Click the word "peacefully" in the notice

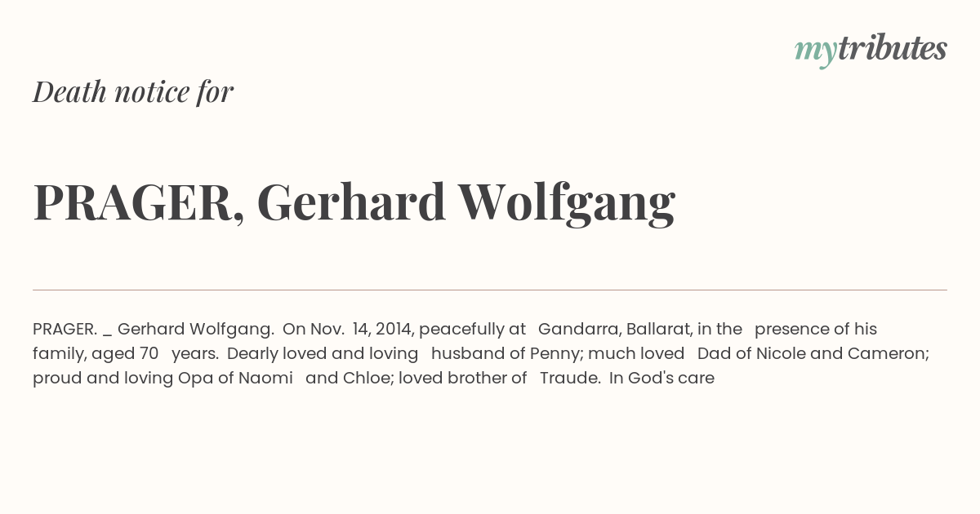(x=463, y=330)
